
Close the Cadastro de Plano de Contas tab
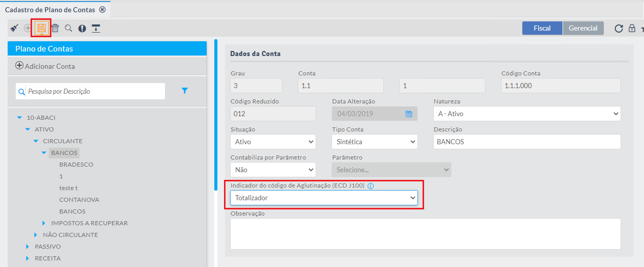(102, 10)
